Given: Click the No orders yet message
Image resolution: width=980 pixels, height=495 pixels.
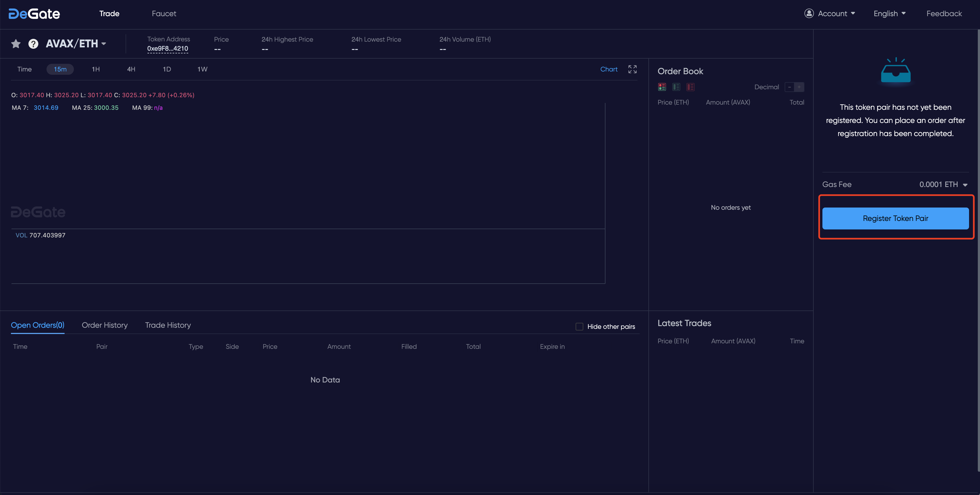Looking at the screenshot, I should pos(730,207).
